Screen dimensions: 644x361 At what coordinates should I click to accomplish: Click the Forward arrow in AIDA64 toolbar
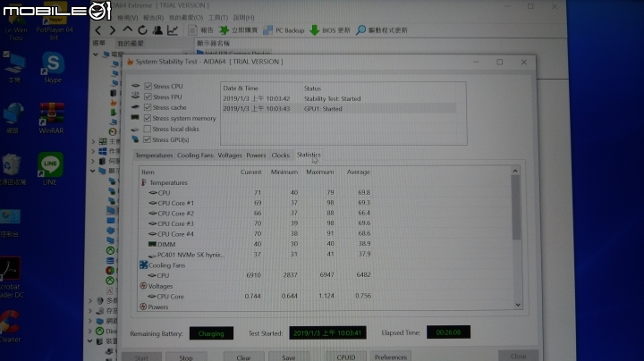coord(113,30)
